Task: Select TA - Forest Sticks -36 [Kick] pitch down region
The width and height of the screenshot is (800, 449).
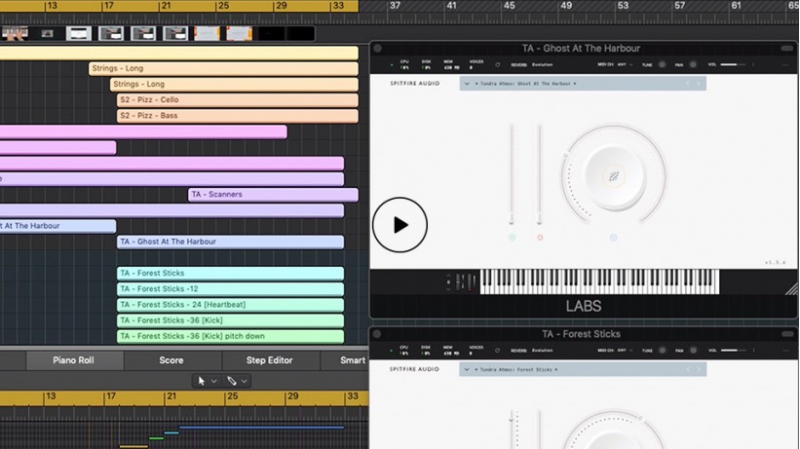Action: [x=230, y=336]
